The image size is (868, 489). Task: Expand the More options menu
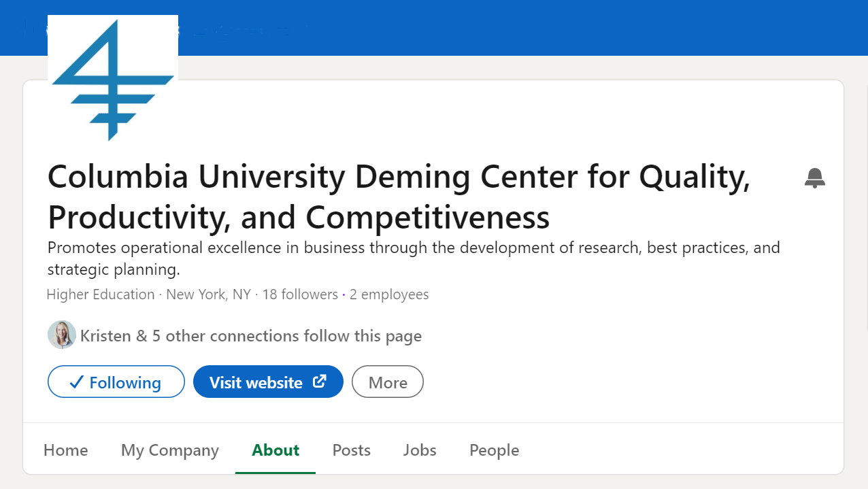click(387, 382)
